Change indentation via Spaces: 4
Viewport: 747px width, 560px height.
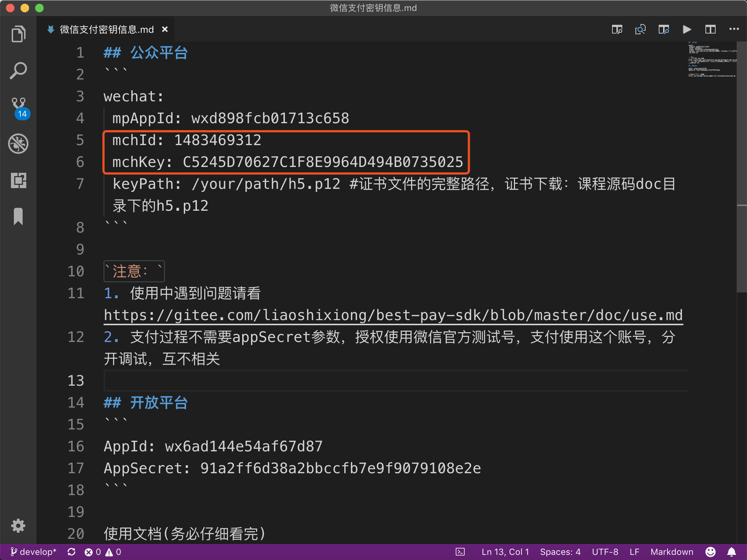click(x=560, y=552)
